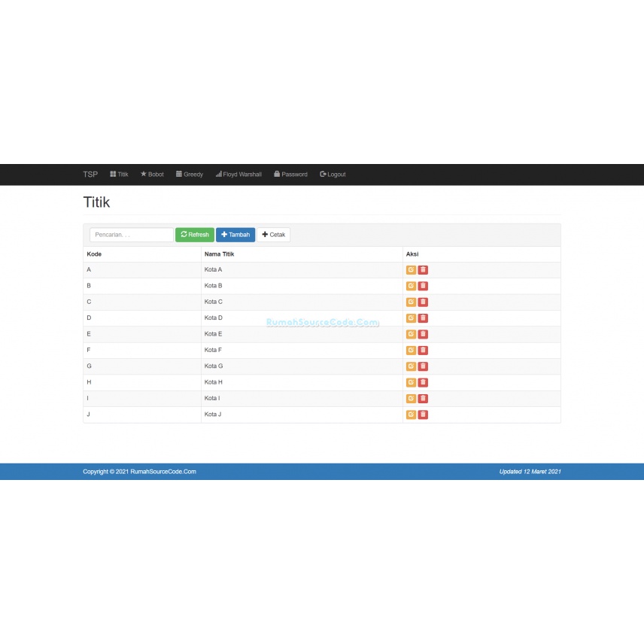Viewport: 644px width, 644px height.
Task: Click Logout in the navbar
Action: point(333,174)
